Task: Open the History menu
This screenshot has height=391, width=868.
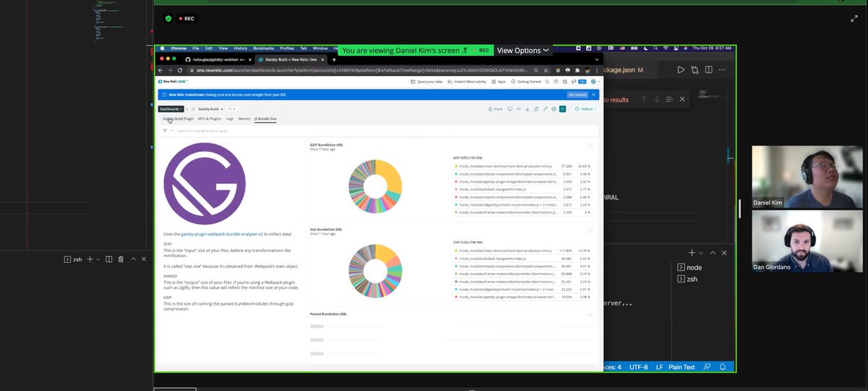Action: point(240,48)
